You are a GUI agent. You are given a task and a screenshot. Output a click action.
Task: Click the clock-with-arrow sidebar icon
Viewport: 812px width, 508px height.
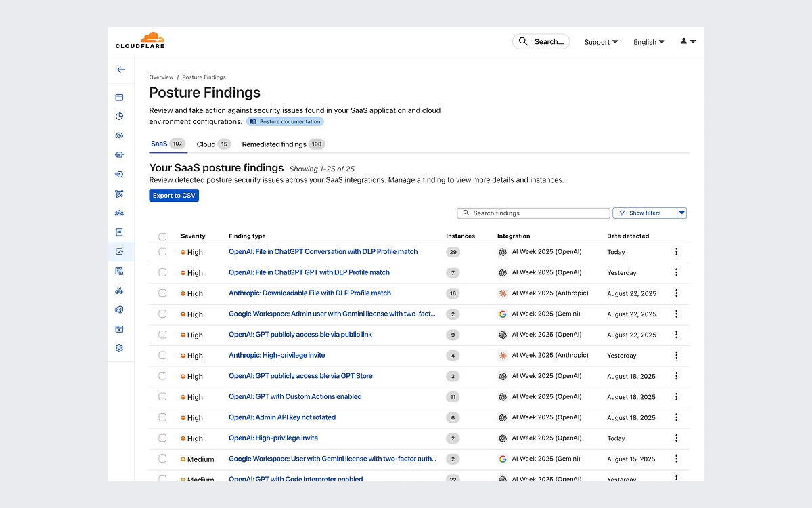click(x=119, y=174)
